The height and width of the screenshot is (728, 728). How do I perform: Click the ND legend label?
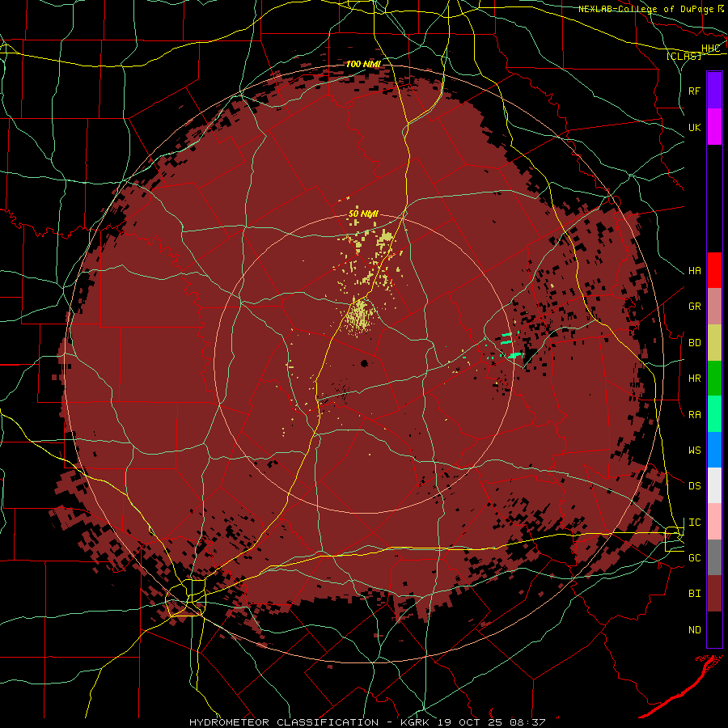tap(694, 630)
